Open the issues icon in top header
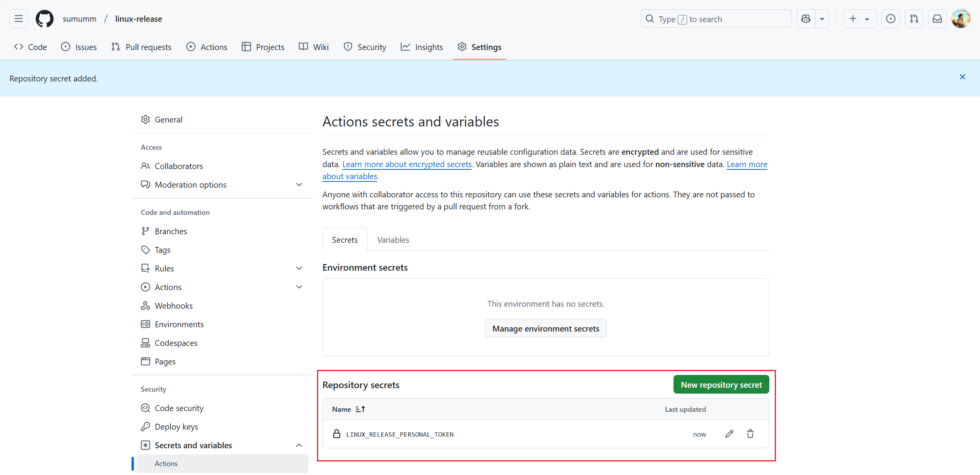This screenshot has width=980, height=475. point(890,19)
